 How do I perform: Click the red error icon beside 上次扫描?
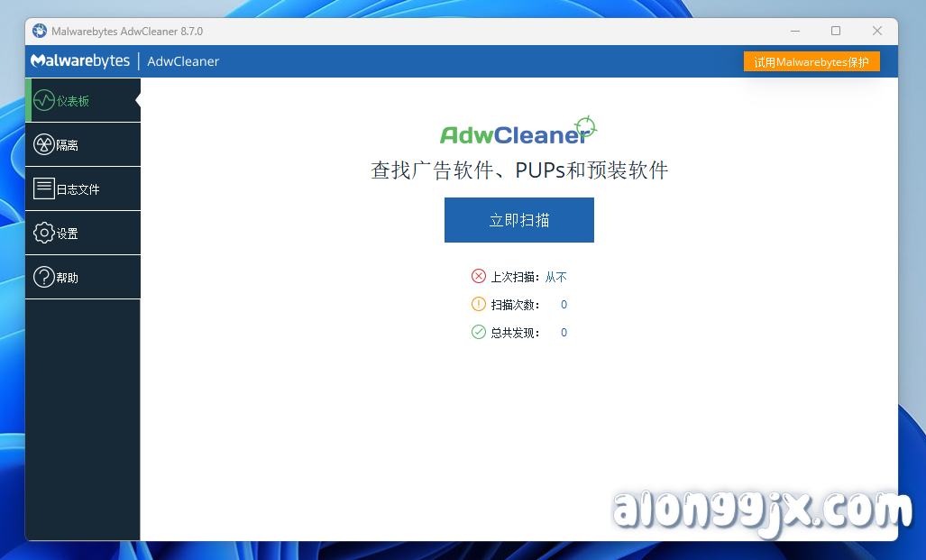click(479, 276)
